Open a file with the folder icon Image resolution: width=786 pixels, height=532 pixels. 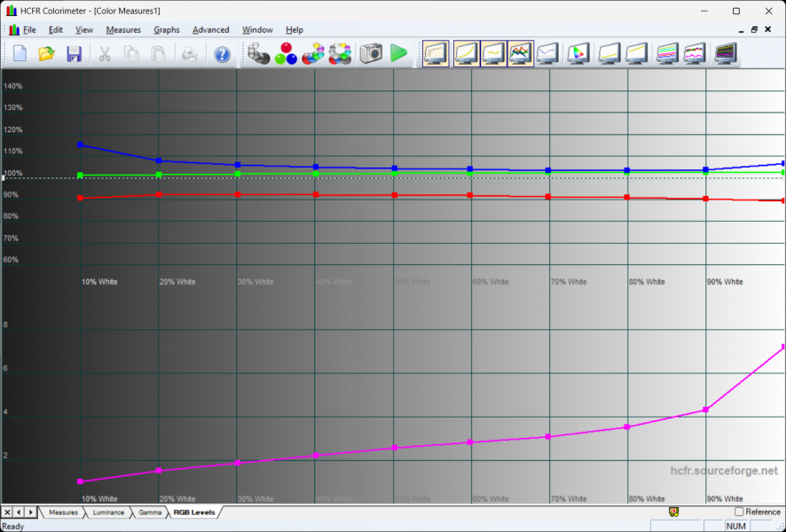(x=46, y=54)
